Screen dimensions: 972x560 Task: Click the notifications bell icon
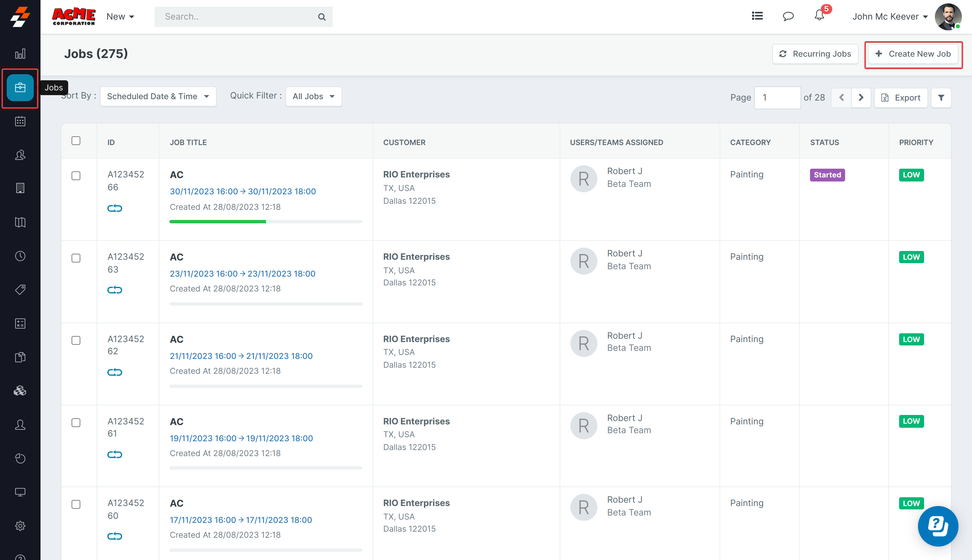click(x=819, y=16)
